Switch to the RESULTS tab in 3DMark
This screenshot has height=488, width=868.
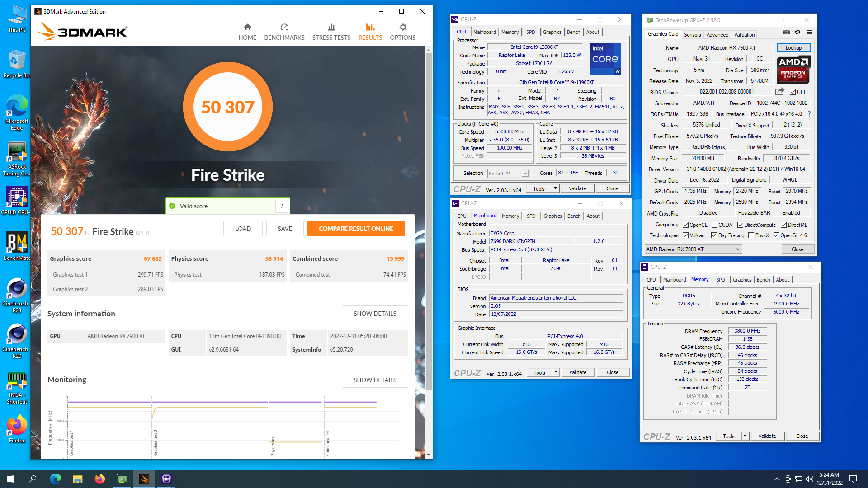coord(370,32)
